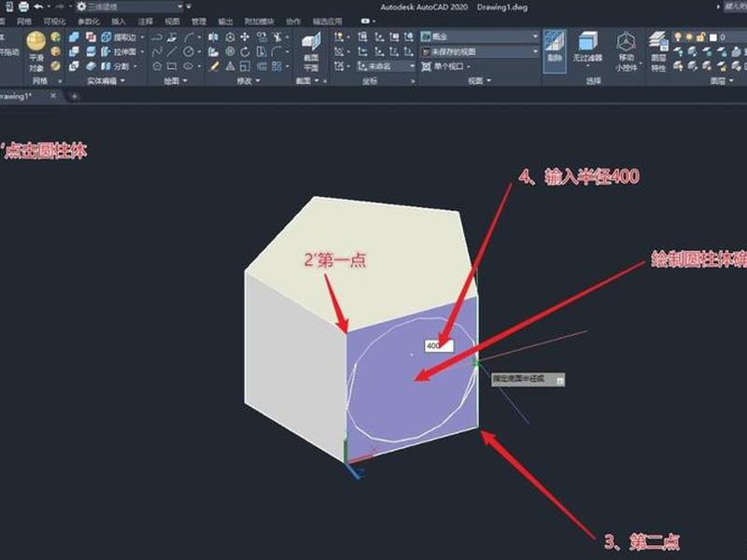Open Layer Properties manager icon

click(658, 51)
